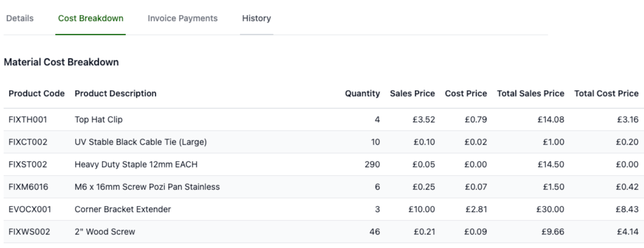The width and height of the screenshot is (644, 248).
Task: Click cost price £0.07 for M6 Screw
Action: [476, 187]
